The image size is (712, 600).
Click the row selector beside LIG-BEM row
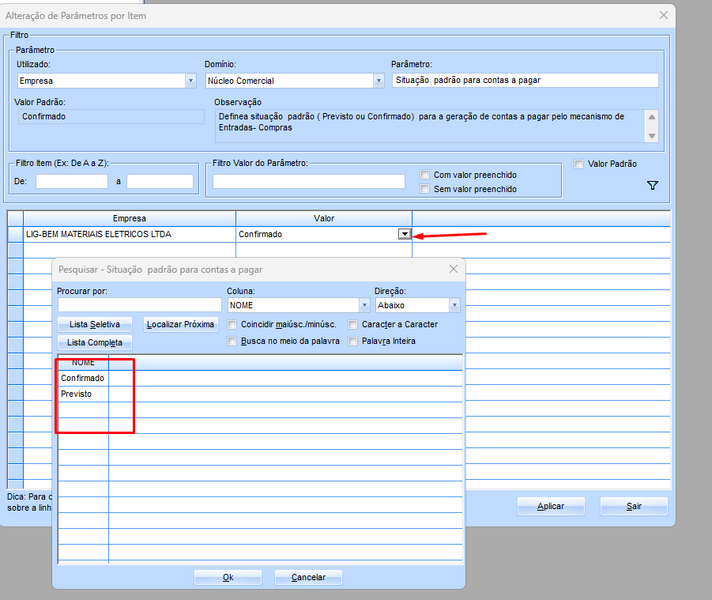tap(15, 234)
